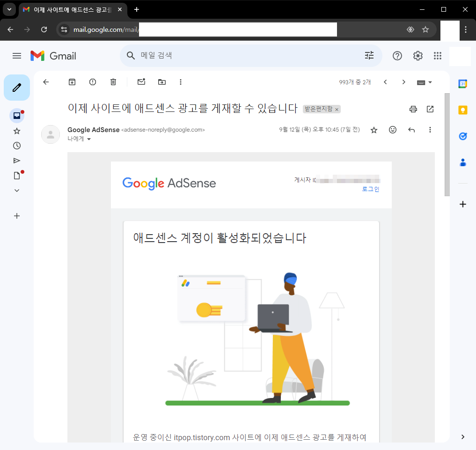Click the search magnifier icon

(131, 56)
